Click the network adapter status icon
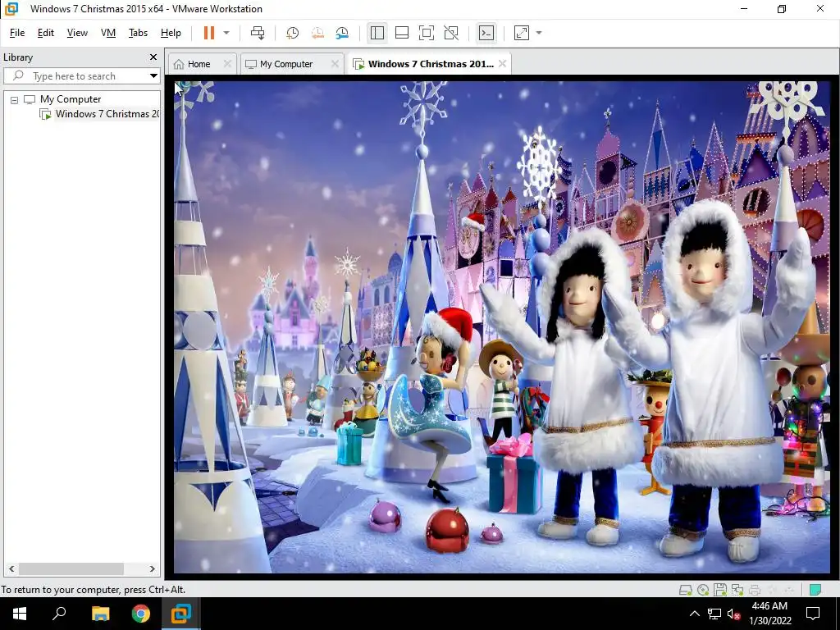Viewport: 840px width, 630px height. pos(737,590)
